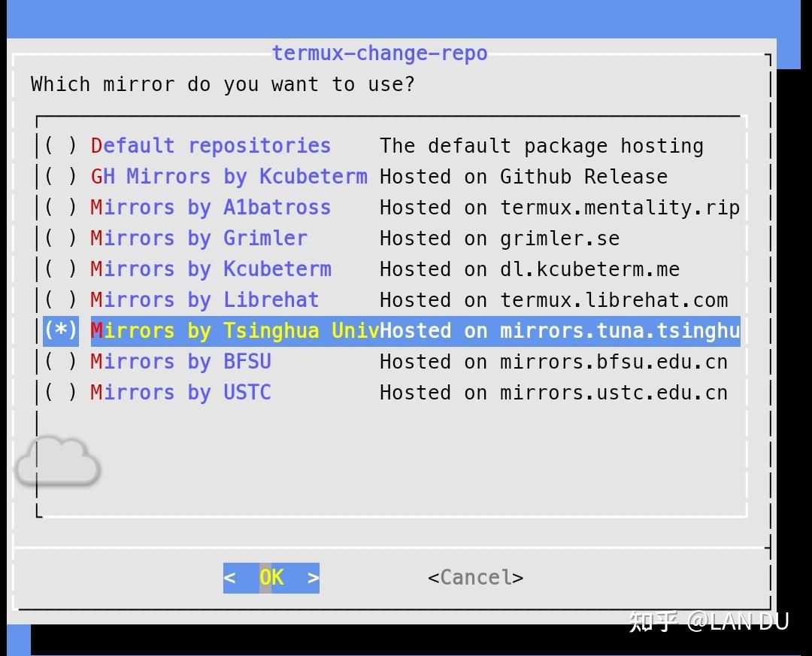Screen dimensions: 812x656
Task: Click 'Hosted on dl.kcubeterm.me' description
Action: tap(530, 269)
